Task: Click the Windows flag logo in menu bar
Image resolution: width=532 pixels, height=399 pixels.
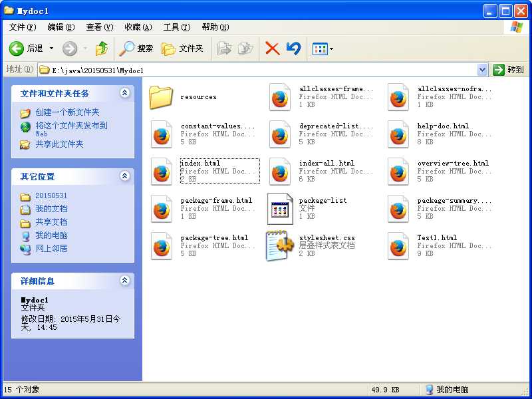Action: pyautogui.click(x=517, y=27)
